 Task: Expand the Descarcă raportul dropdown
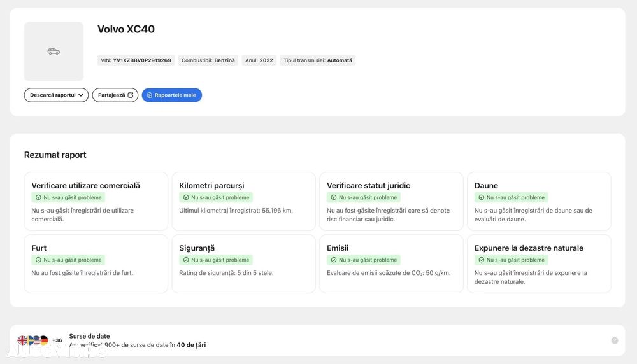(56, 95)
